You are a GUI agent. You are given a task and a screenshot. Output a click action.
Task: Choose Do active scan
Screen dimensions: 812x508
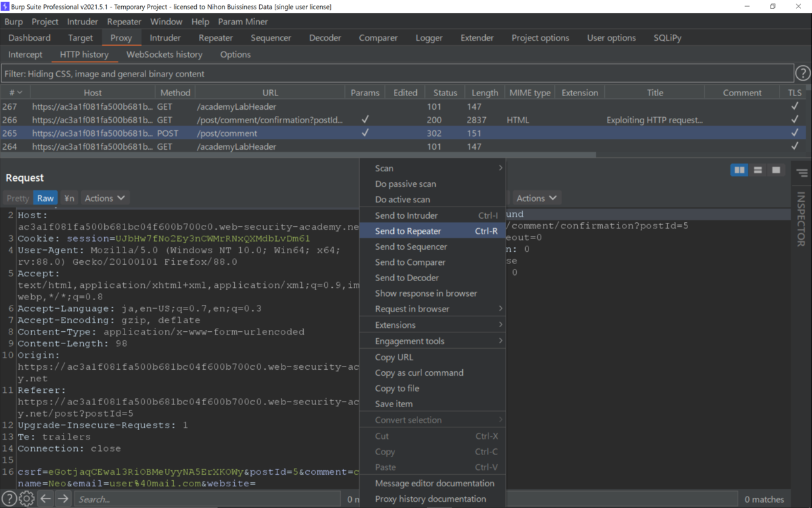(433, 199)
